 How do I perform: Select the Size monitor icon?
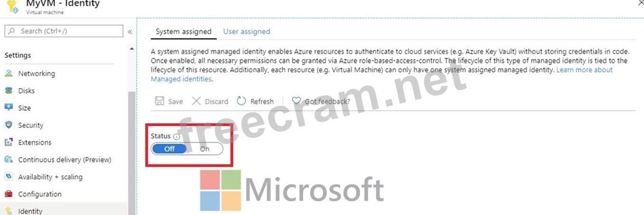[9, 107]
